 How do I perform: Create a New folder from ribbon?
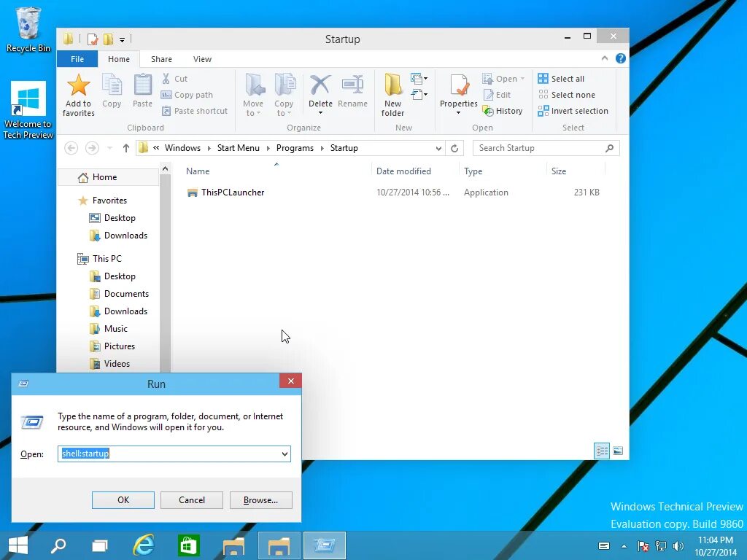(x=393, y=96)
